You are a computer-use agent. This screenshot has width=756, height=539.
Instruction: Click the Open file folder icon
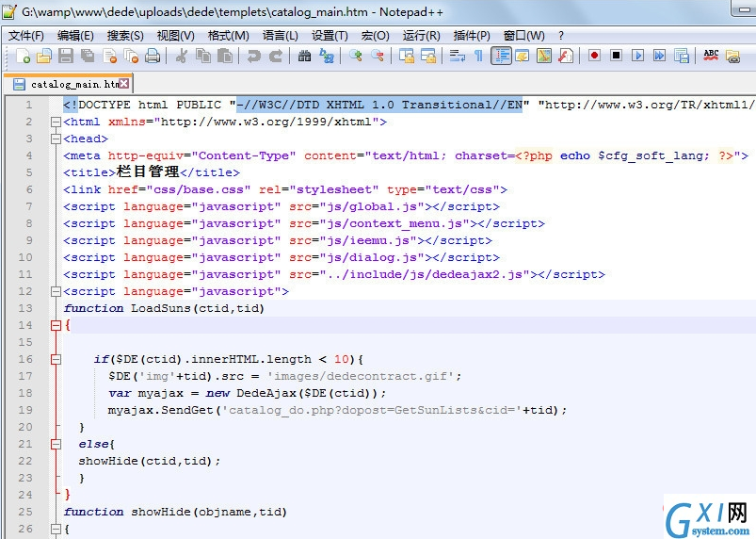pyautogui.click(x=44, y=56)
